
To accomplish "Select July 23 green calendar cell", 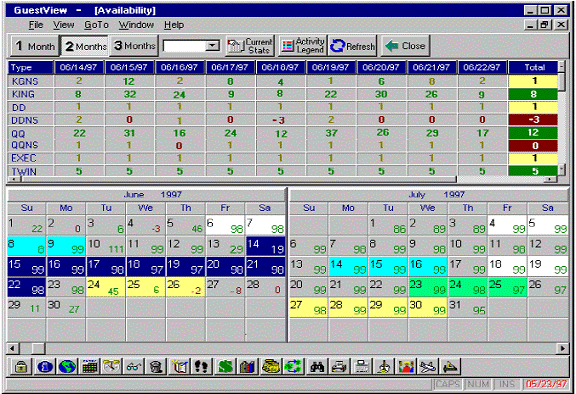I will (428, 287).
